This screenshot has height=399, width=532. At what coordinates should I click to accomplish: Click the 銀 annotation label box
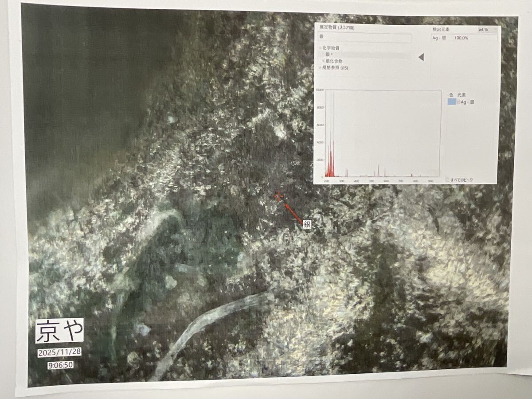click(307, 224)
